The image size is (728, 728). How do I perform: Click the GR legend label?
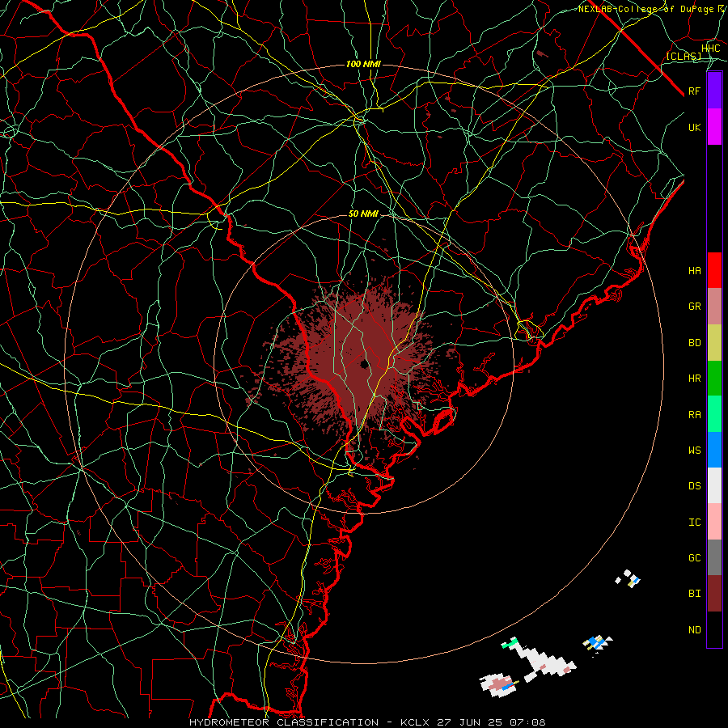pos(694,307)
